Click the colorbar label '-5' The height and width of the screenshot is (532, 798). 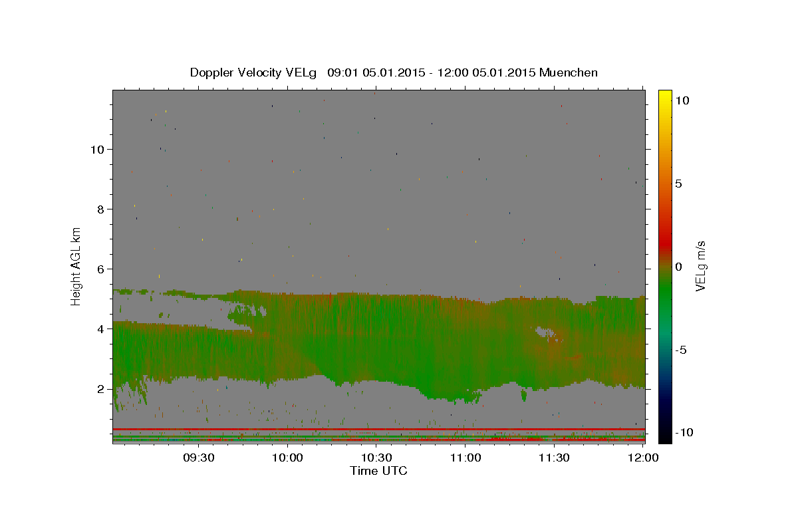(681, 350)
